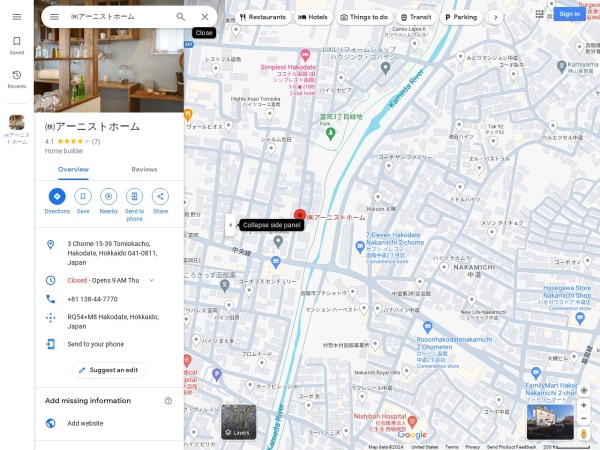Click Send to your phone row
The width and height of the screenshot is (600, 450).
109,344
